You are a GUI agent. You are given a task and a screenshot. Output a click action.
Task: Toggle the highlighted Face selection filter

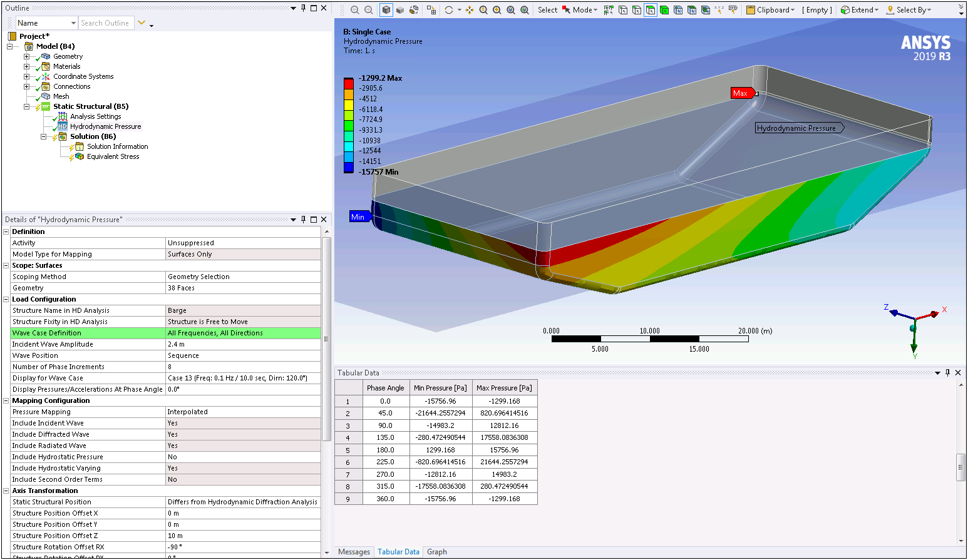(x=651, y=10)
